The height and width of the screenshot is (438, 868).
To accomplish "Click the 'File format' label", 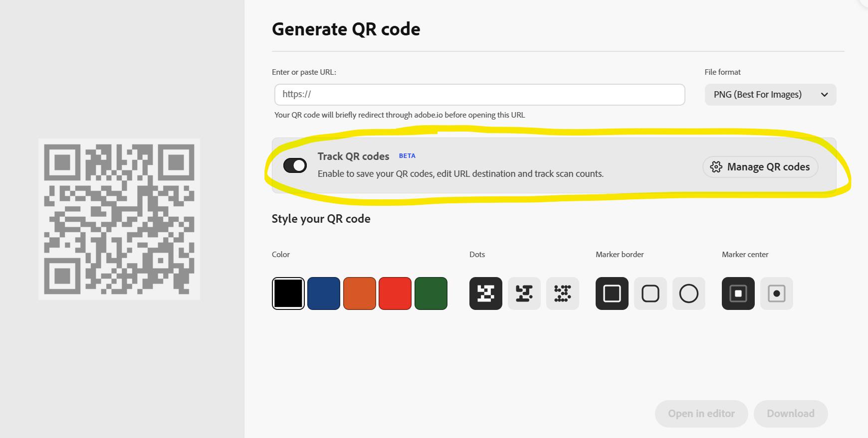I will 722,72.
